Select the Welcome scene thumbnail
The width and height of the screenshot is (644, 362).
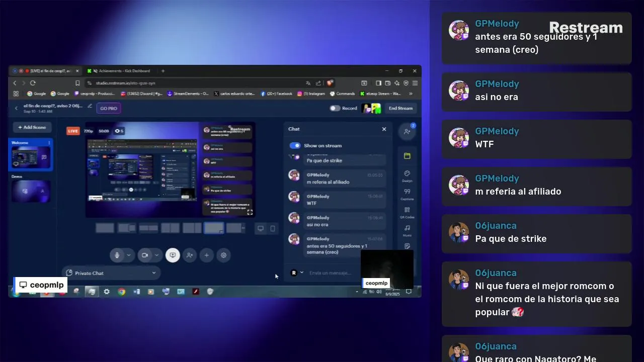(31, 158)
